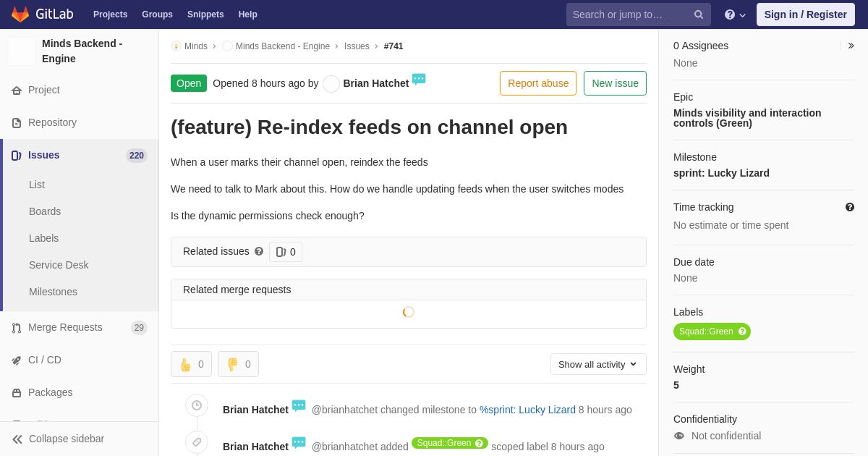Open Help in top navigation
The width and height of the screenshot is (868, 456).
tap(248, 14)
